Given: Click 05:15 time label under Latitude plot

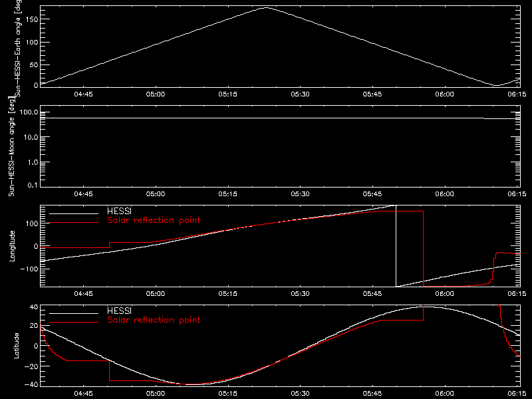Looking at the screenshot, I should [228, 393].
